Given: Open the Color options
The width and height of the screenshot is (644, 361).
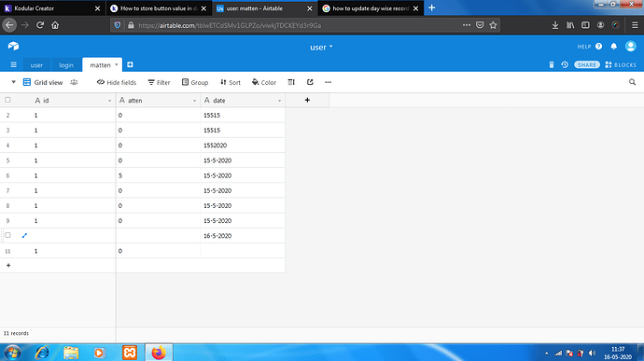Looking at the screenshot, I should [264, 82].
